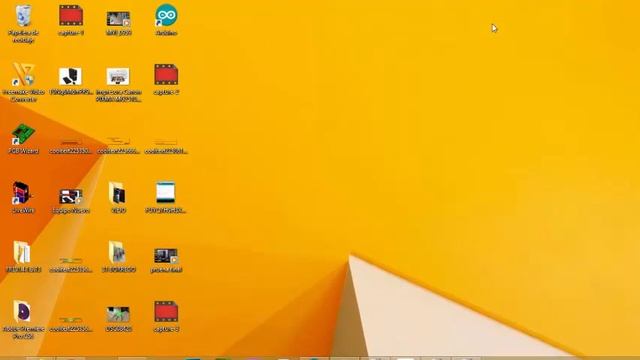Select the photo thumbnail with a green object
Viewport: 640px width, 360px height.
pos(118,315)
